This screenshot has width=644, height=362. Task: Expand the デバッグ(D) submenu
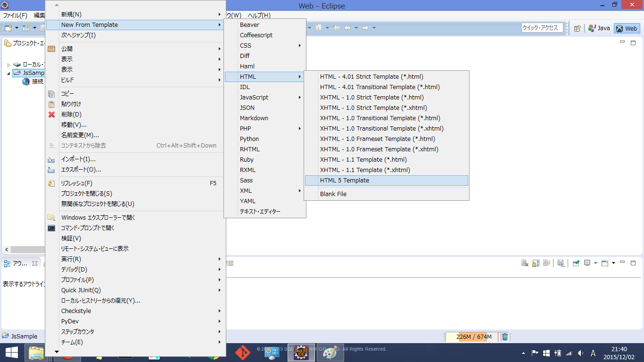[135, 269]
